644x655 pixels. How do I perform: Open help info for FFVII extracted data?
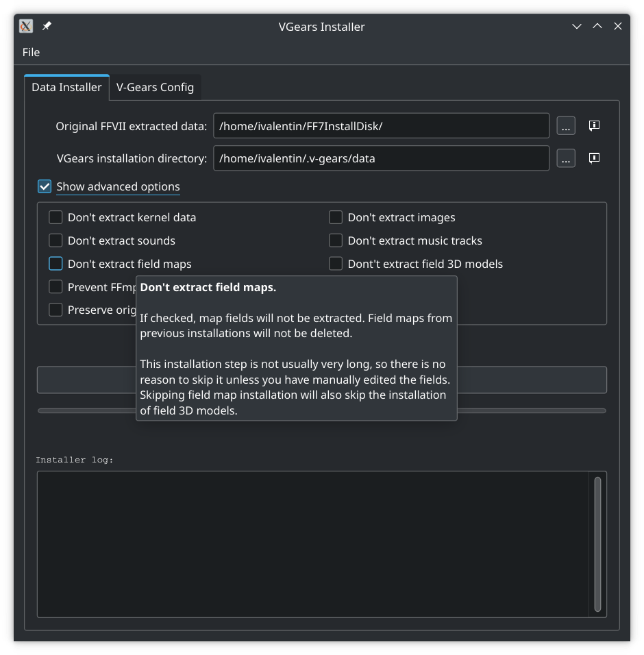594,125
